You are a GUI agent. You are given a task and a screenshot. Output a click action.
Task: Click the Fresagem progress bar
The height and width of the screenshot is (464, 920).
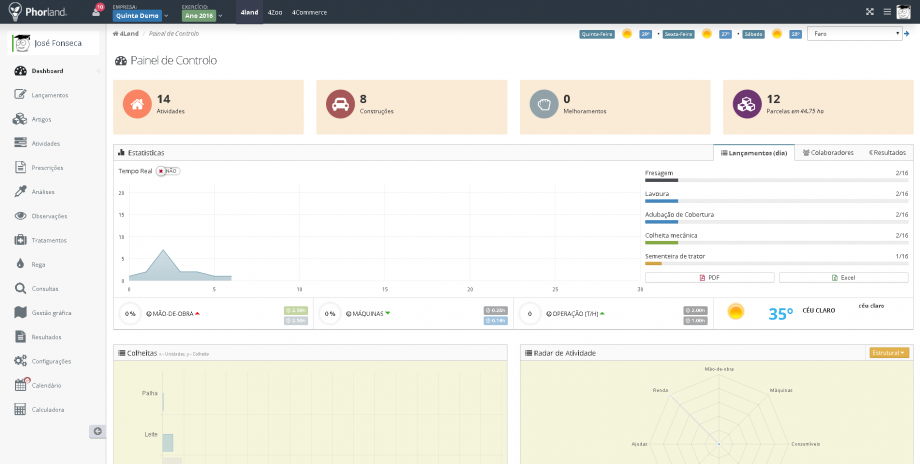coord(776,181)
